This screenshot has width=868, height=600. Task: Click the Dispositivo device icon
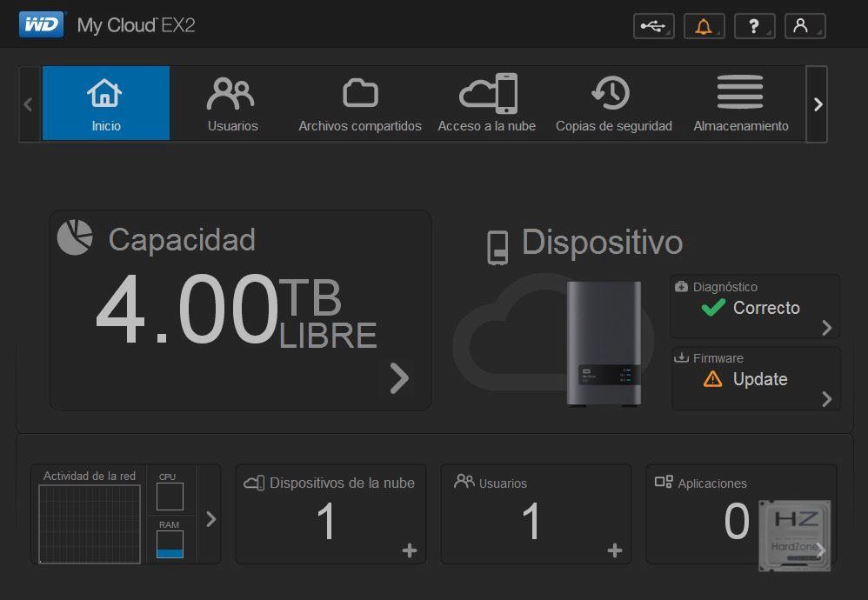[x=497, y=248]
